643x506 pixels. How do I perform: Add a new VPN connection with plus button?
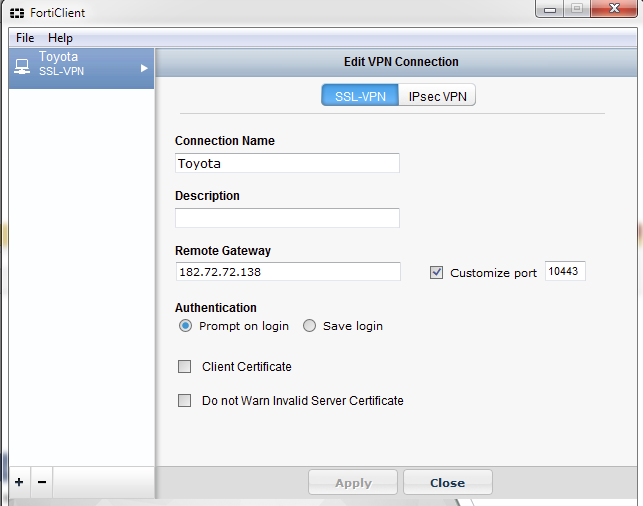(19, 482)
